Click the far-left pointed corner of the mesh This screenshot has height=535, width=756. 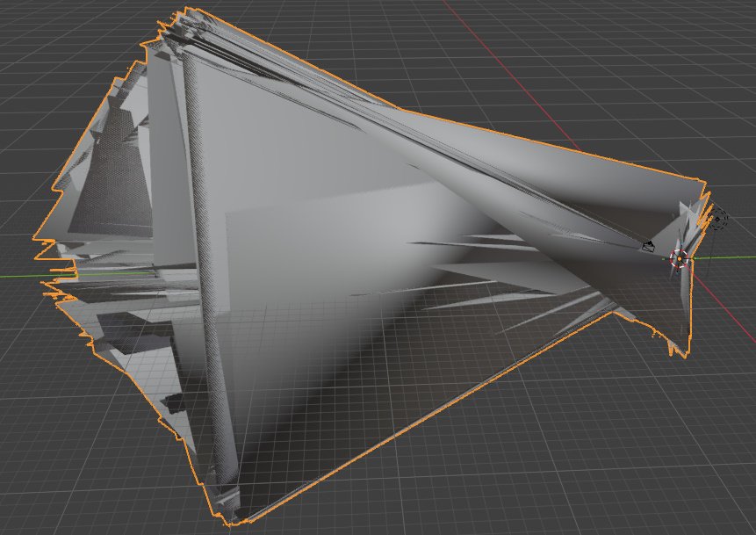(37, 238)
